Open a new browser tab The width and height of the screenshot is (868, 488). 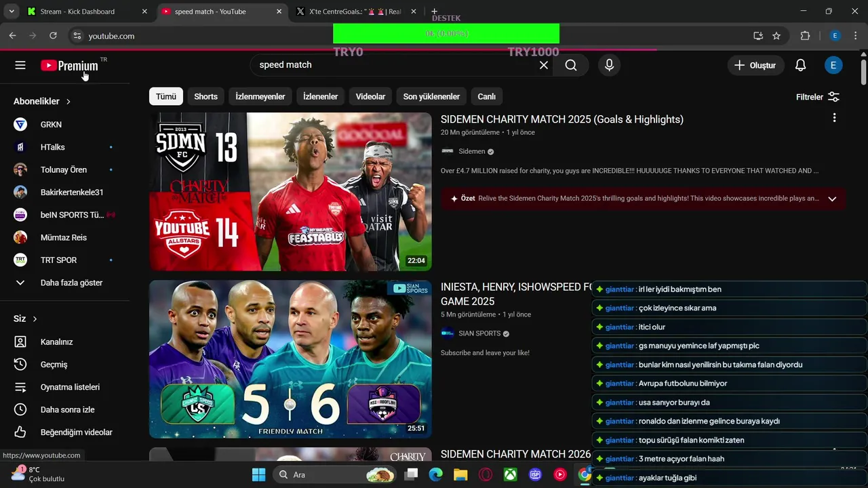[x=435, y=12]
